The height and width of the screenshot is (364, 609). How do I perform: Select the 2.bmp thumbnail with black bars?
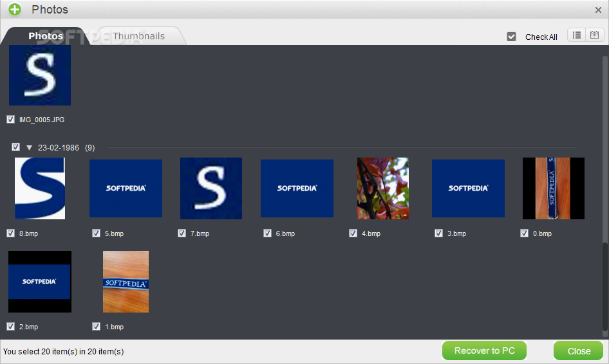pyautogui.click(x=40, y=282)
